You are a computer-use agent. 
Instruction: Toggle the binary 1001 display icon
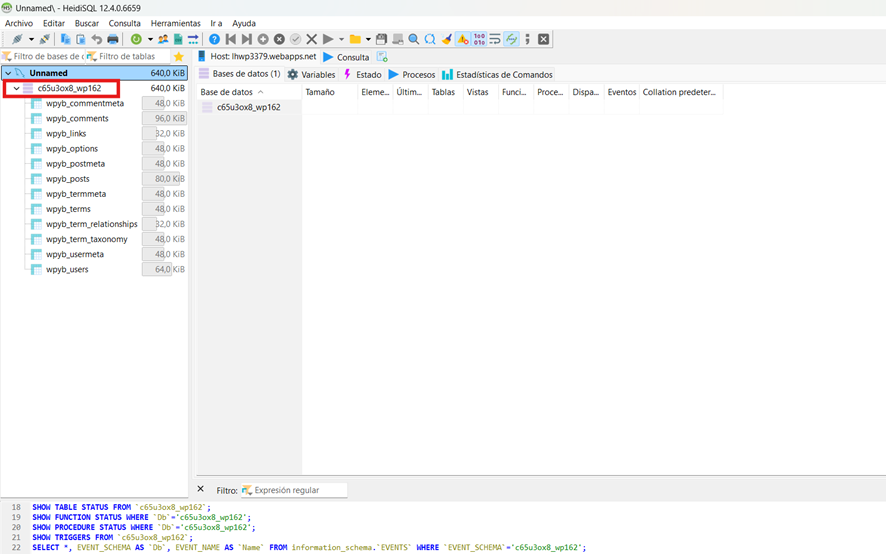click(479, 39)
